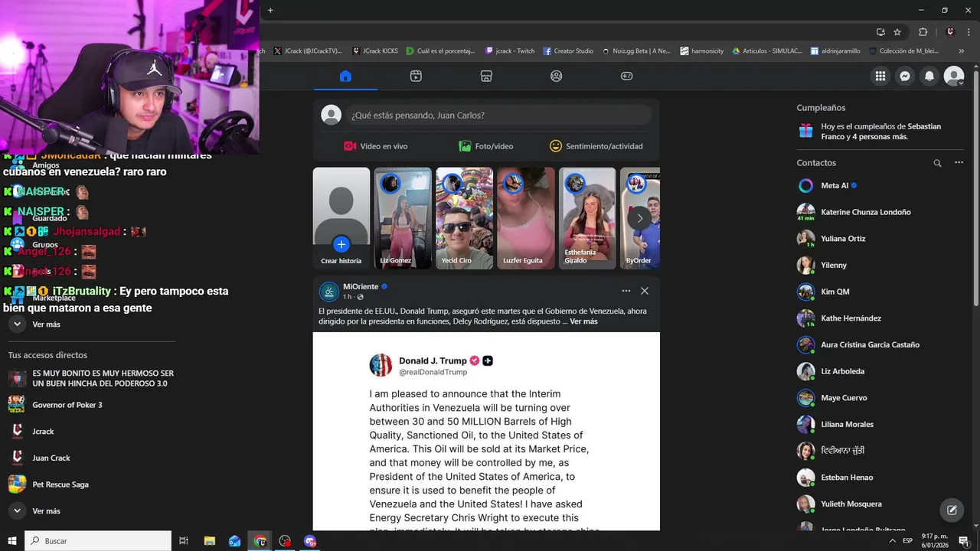980x551 pixels.
Task: Open the account profile picture menu
Action: pyautogui.click(x=954, y=76)
